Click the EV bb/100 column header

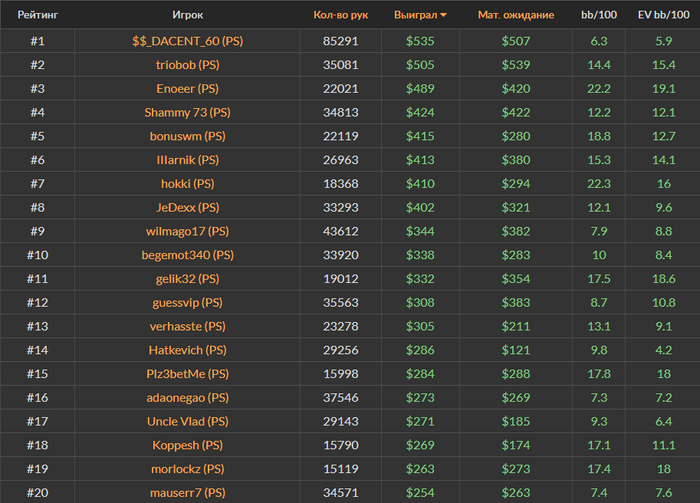663,16
